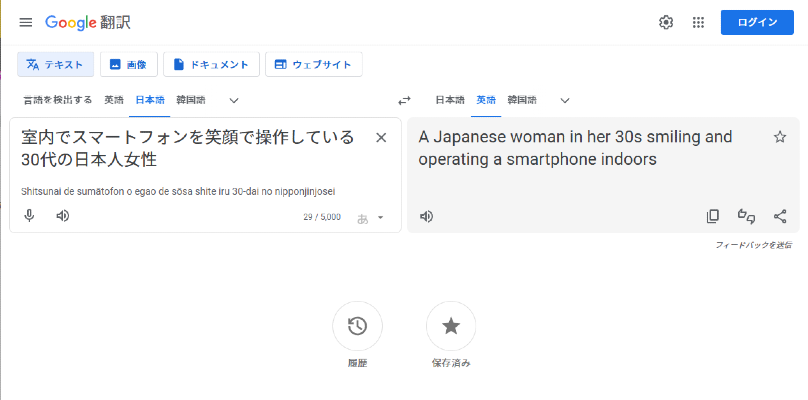Choose 韓国語 as target language
Screen dimensions: 808x400
(x=521, y=100)
